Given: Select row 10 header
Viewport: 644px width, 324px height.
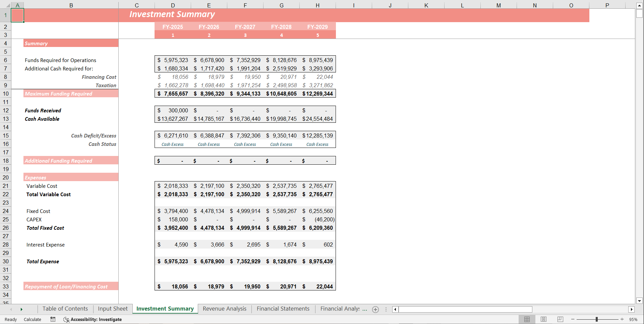Looking at the screenshot, I should (x=5, y=94).
